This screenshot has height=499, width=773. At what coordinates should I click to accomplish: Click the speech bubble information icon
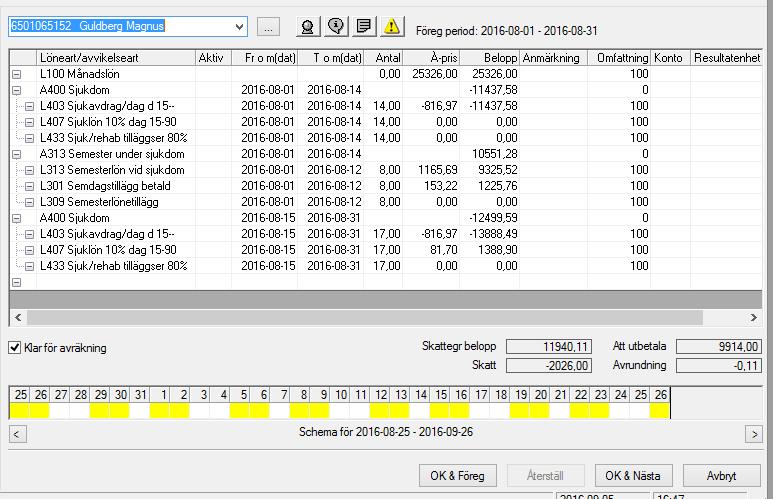[x=336, y=27]
